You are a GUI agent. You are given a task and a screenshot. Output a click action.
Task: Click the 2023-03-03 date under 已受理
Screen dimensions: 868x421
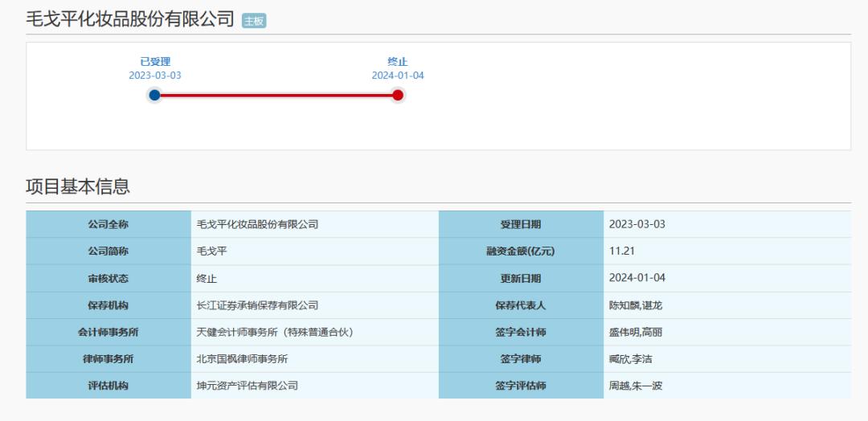155,76
